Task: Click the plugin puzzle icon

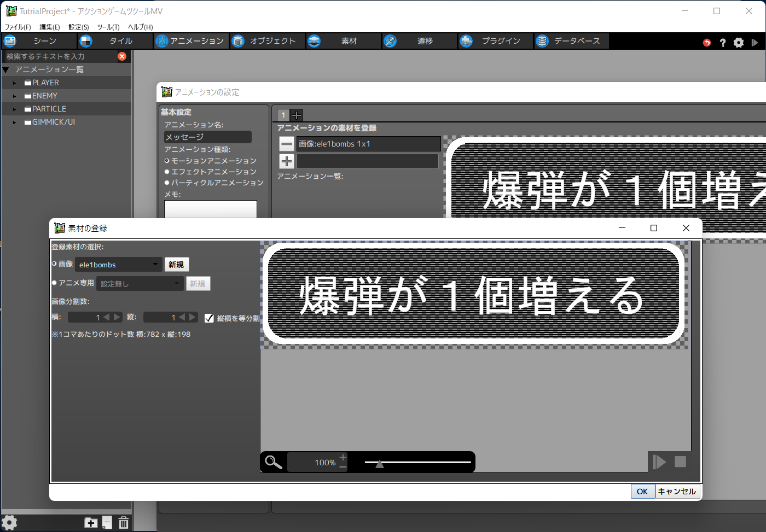Action: point(466,41)
